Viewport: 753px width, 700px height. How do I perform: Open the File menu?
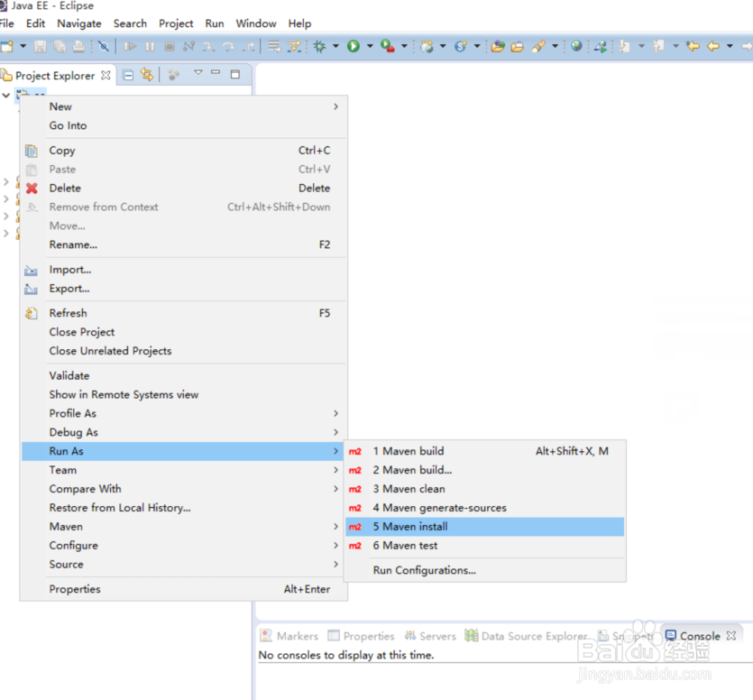pos(6,23)
